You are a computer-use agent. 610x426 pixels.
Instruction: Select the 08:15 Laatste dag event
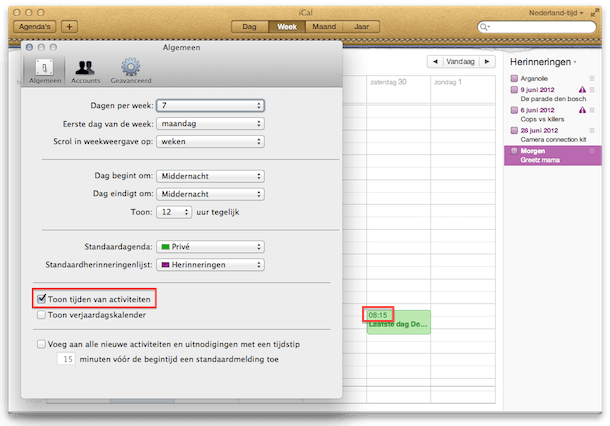[398, 322]
